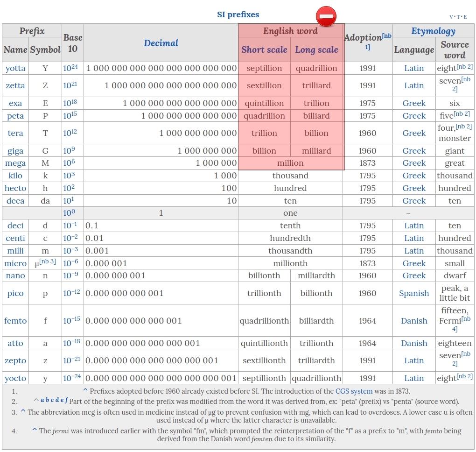Click the nb 3 note beside the micro symbol
This screenshot has width=476, height=452.
pos(48,261)
